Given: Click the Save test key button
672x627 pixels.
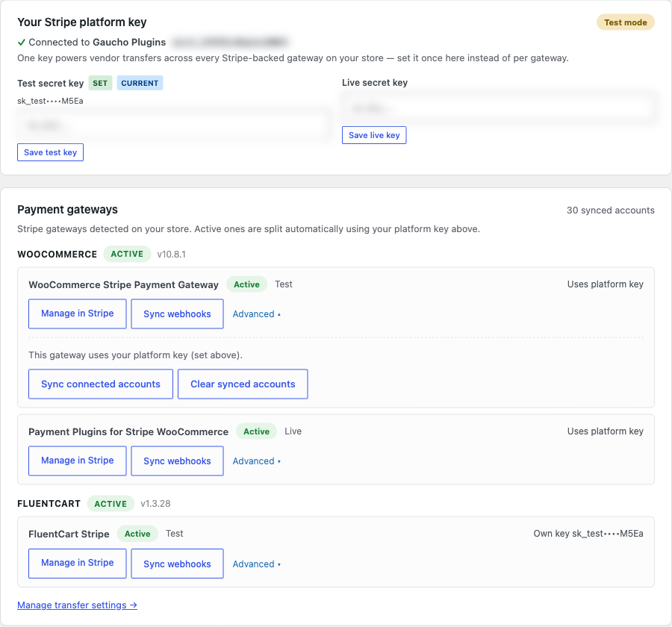Looking at the screenshot, I should pyautogui.click(x=50, y=152).
